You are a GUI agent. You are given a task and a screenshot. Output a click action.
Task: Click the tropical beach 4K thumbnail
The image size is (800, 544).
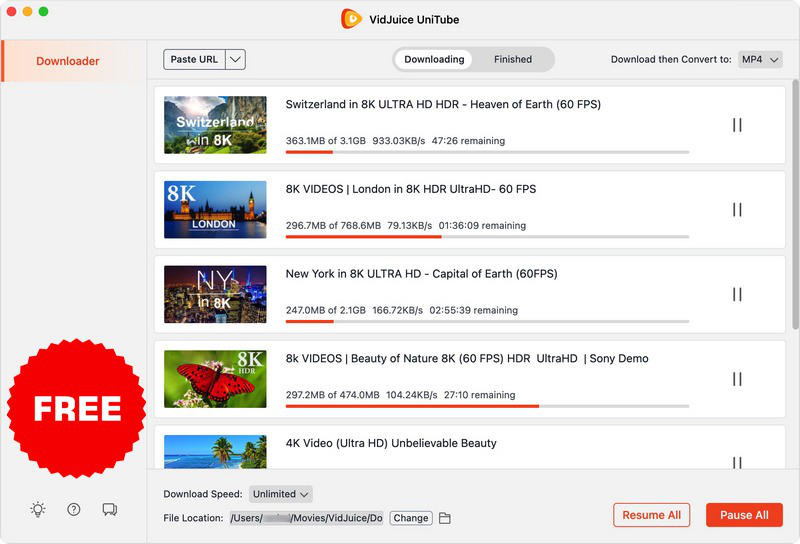[x=215, y=452]
